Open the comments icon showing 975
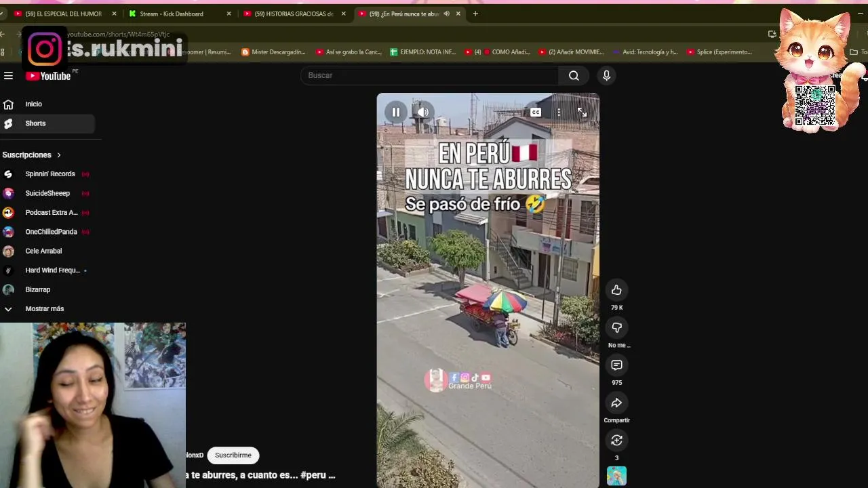This screenshot has height=488, width=868. point(616,365)
